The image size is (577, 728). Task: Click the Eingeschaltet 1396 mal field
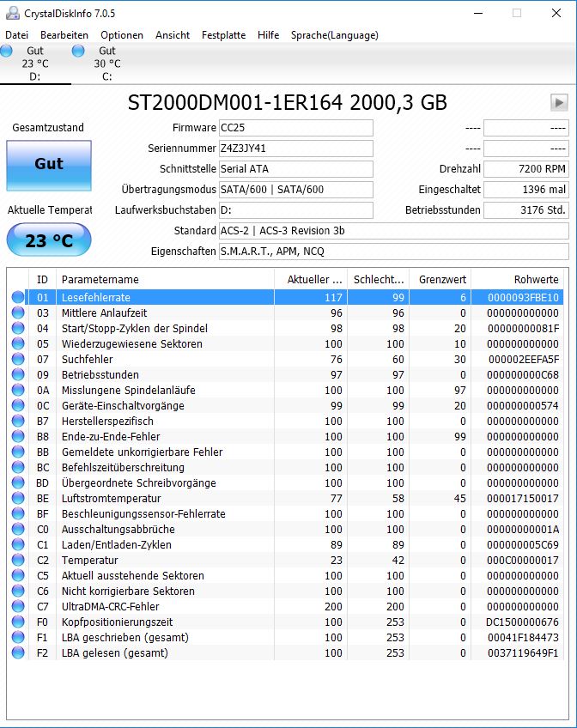pyautogui.click(x=526, y=190)
